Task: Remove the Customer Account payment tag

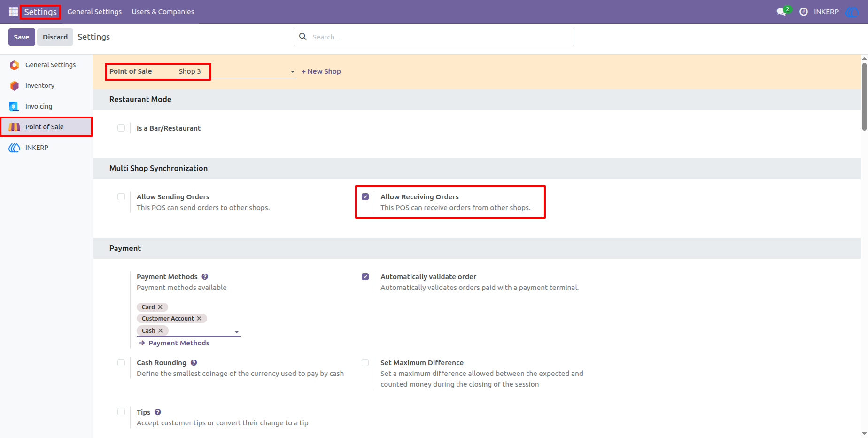Action: pyautogui.click(x=199, y=319)
